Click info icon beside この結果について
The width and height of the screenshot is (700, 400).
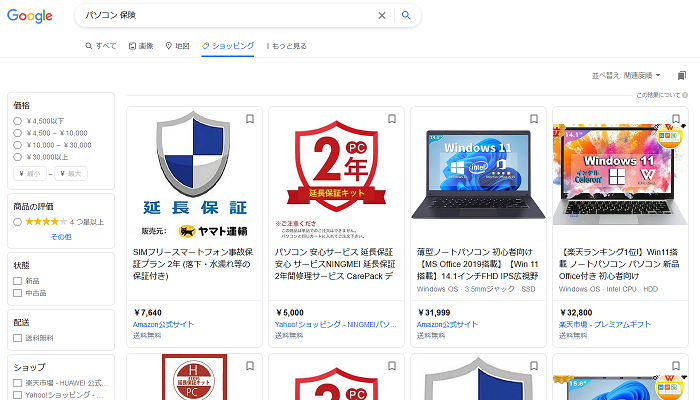[x=685, y=95]
